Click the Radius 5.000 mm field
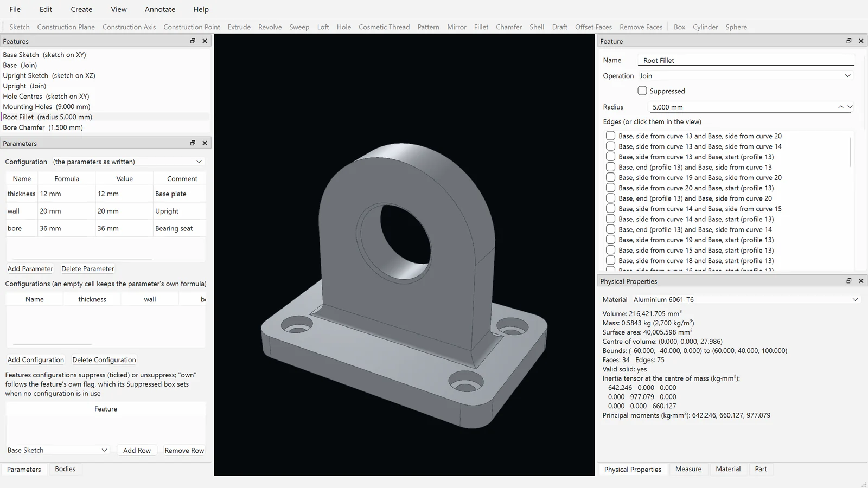Screen dimensions: 868x488 (x=742, y=107)
